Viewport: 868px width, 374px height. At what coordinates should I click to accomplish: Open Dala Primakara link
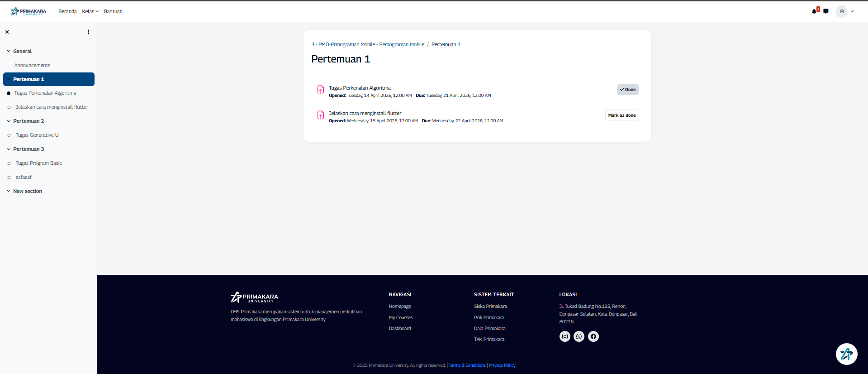click(490, 328)
